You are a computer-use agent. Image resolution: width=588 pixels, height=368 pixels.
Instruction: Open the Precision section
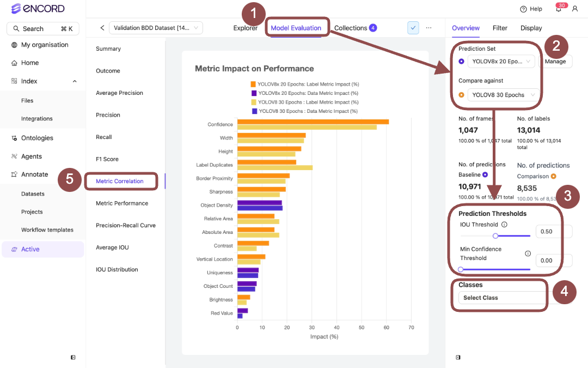pyautogui.click(x=108, y=115)
